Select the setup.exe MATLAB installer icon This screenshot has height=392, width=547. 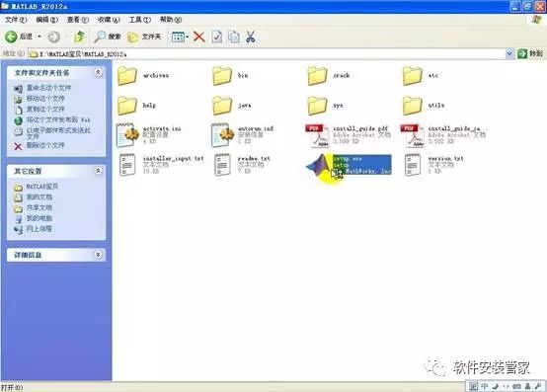pos(319,165)
